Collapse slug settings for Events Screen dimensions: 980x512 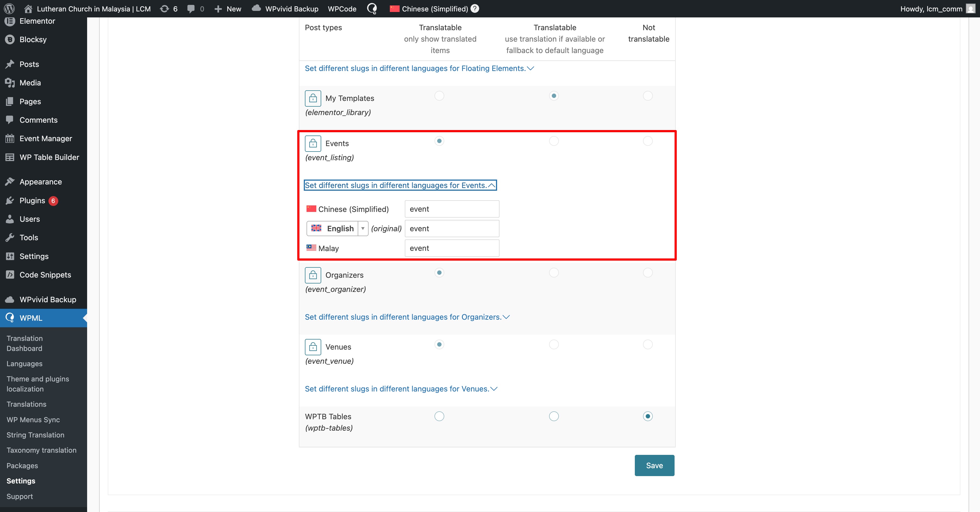(x=400, y=185)
